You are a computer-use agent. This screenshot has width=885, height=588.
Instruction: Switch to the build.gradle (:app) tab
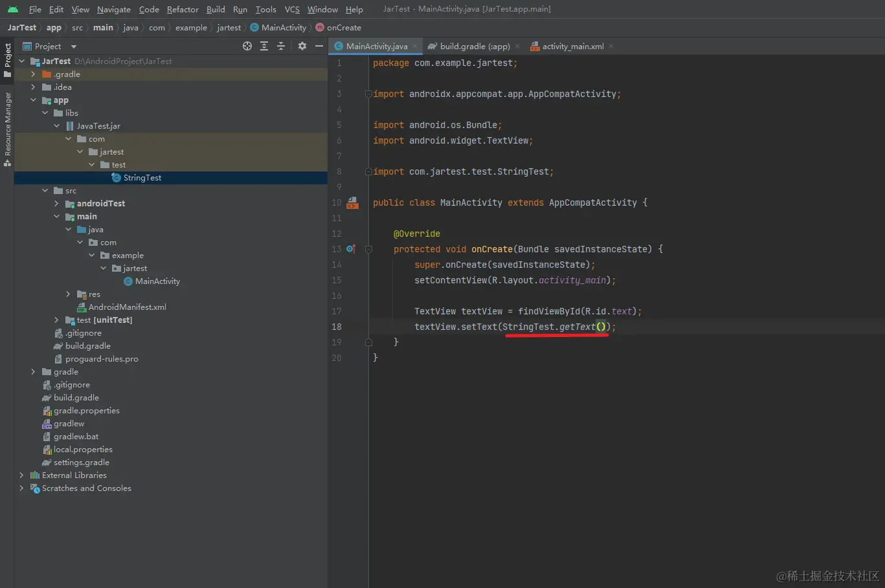[475, 46]
